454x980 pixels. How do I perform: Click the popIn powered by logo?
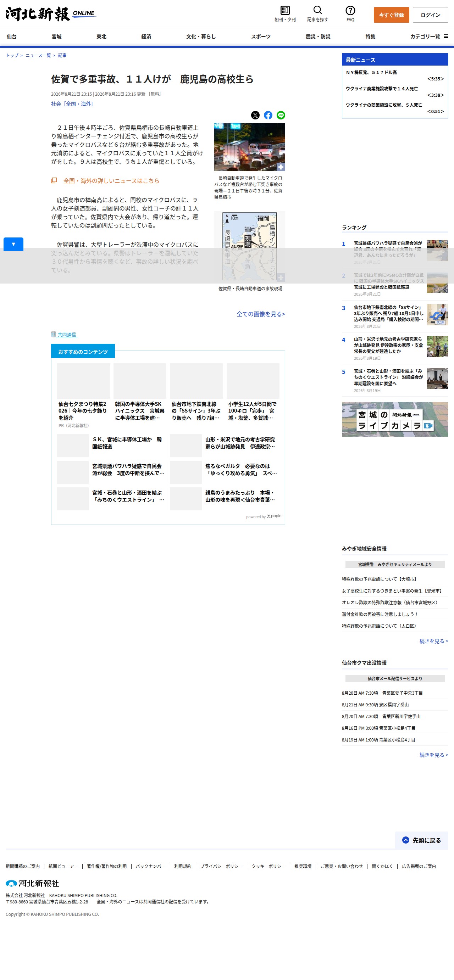(274, 516)
